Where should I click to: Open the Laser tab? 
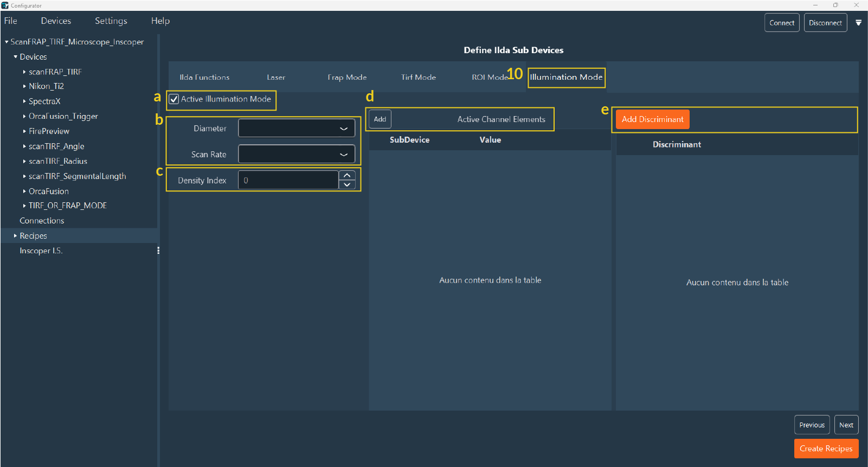276,77
